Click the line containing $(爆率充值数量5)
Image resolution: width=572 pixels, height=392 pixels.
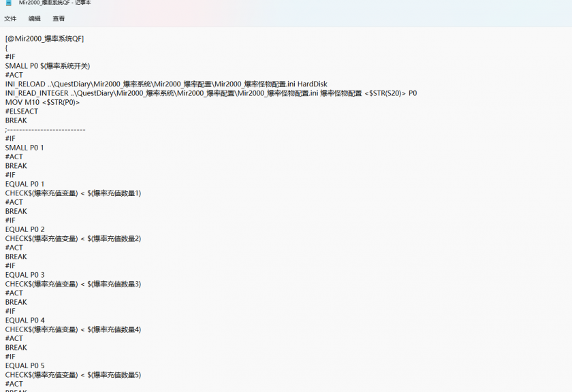(73, 375)
